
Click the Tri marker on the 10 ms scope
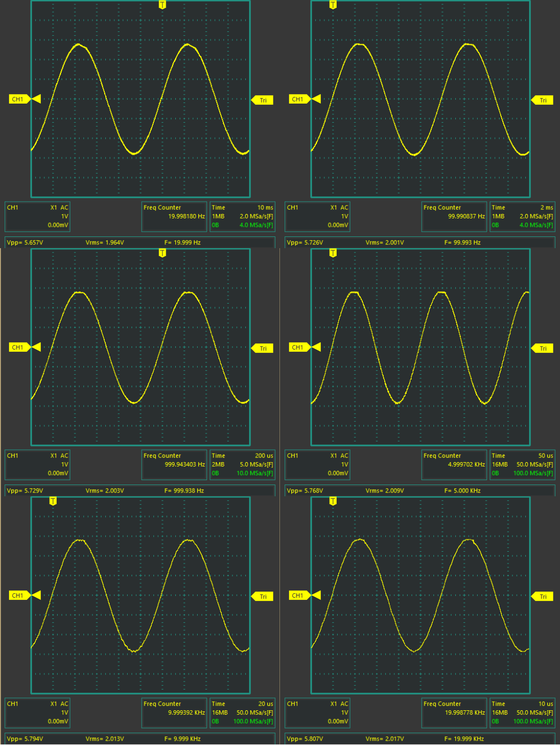(x=262, y=100)
